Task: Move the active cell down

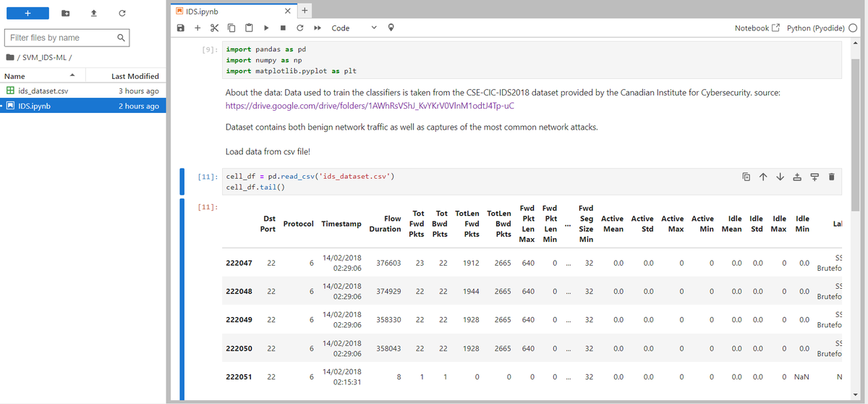Action: coord(780,177)
